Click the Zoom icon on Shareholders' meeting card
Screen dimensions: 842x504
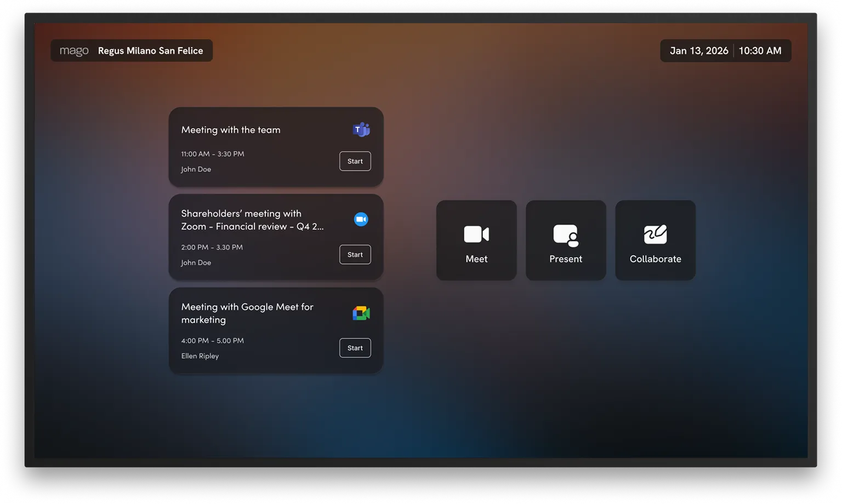point(361,219)
